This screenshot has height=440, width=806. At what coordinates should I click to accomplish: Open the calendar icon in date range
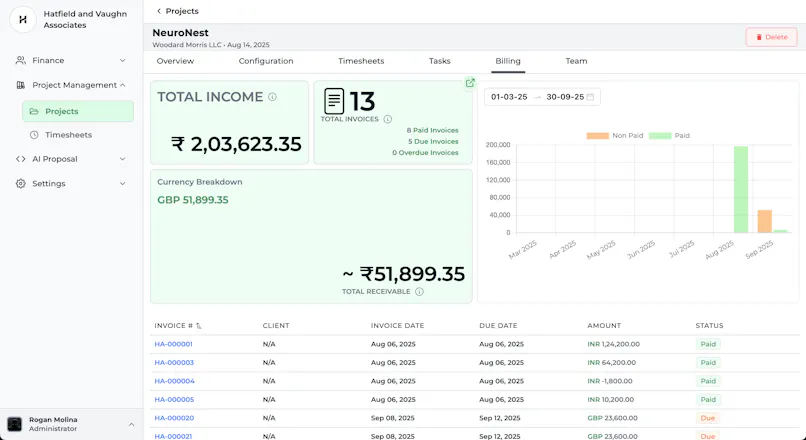(590, 97)
